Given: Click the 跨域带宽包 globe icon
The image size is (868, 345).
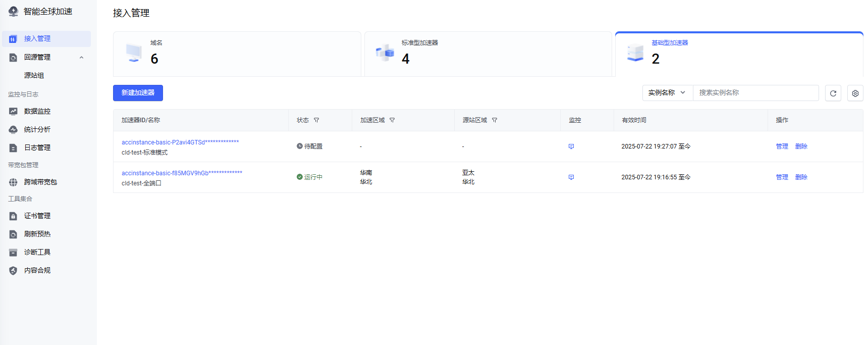Looking at the screenshot, I should click(13, 182).
